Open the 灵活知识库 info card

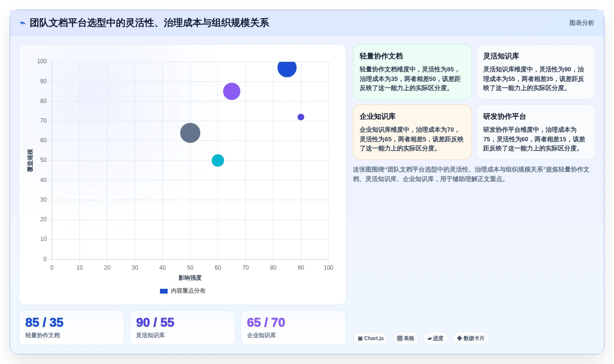pos(536,72)
